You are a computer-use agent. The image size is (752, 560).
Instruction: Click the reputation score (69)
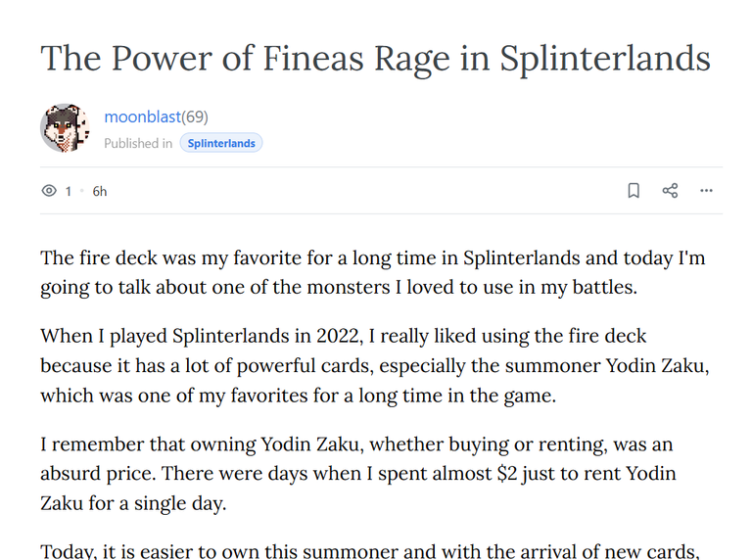tap(195, 117)
